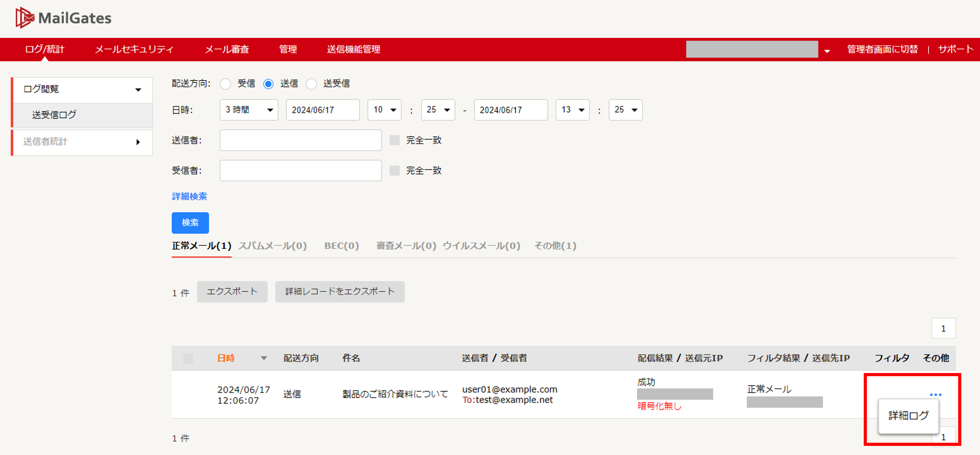This screenshot has height=455, width=980.
Task: Tick 完全一致 checkbox for 受信者
Action: (394, 170)
